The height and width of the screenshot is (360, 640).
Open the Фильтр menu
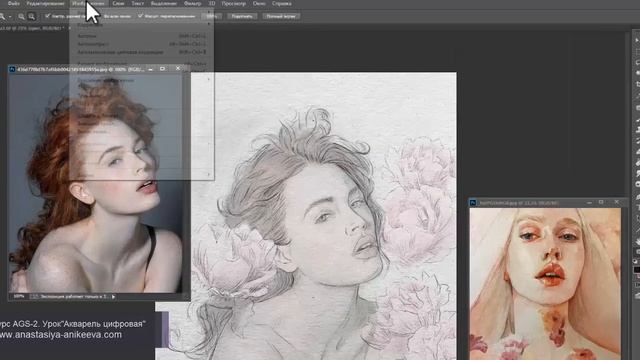[x=192, y=3]
